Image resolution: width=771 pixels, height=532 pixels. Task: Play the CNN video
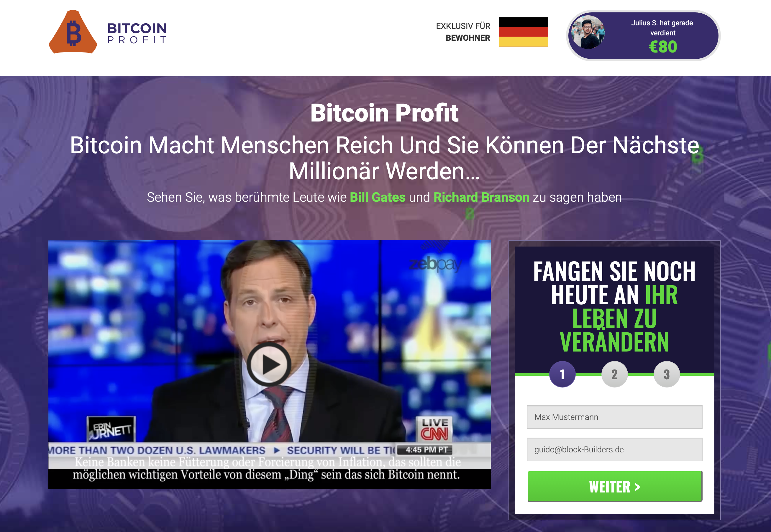pyautogui.click(x=269, y=364)
